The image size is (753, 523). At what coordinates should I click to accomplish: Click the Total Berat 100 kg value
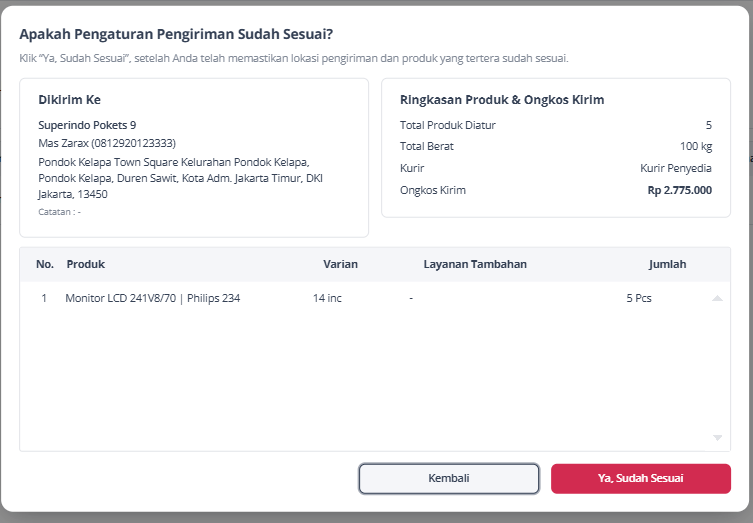(696, 146)
